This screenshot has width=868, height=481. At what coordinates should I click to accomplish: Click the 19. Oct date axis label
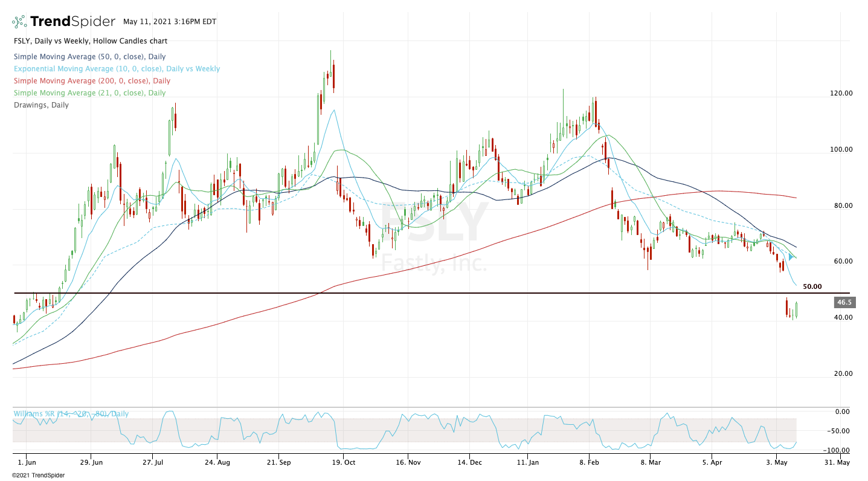click(342, 462)
